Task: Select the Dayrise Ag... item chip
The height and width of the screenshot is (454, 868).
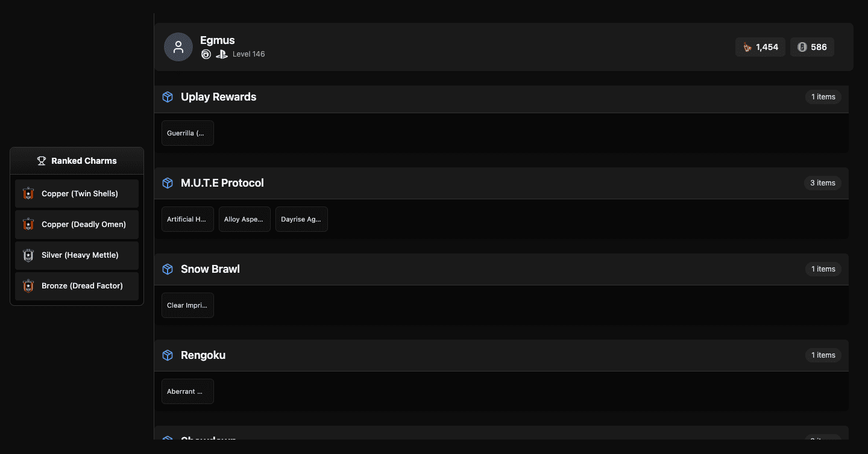Action: [x=301, y=219]
